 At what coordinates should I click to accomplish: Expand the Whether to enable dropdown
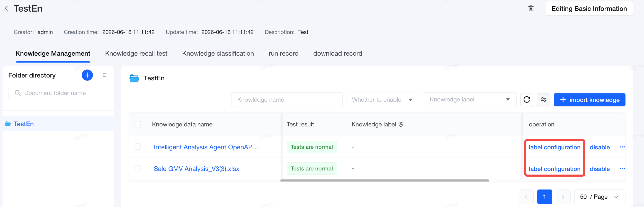[383, 100]
